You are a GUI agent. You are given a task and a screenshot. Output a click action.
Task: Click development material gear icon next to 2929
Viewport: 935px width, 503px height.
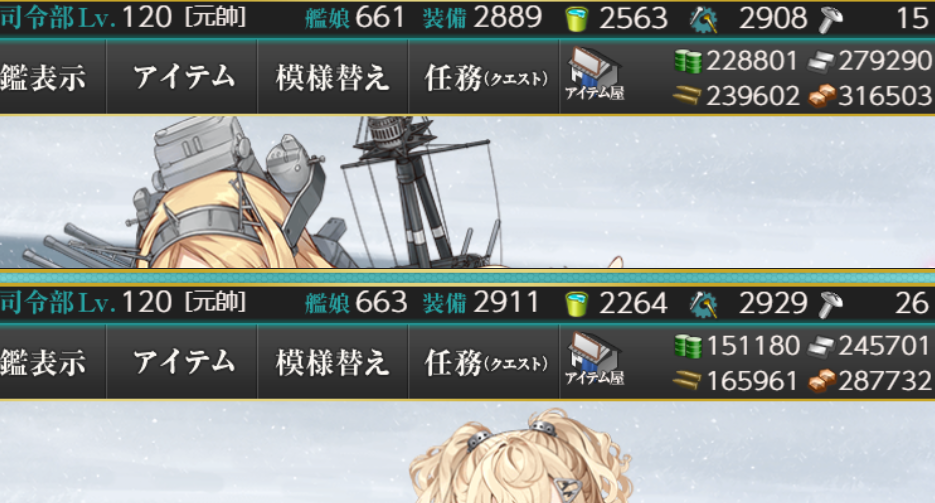click(x=704, y=305)
